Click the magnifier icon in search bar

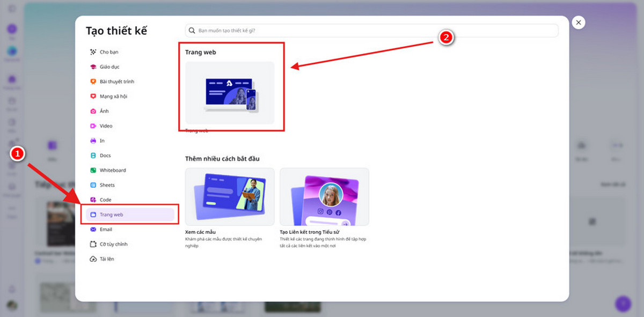pos(193,31)
